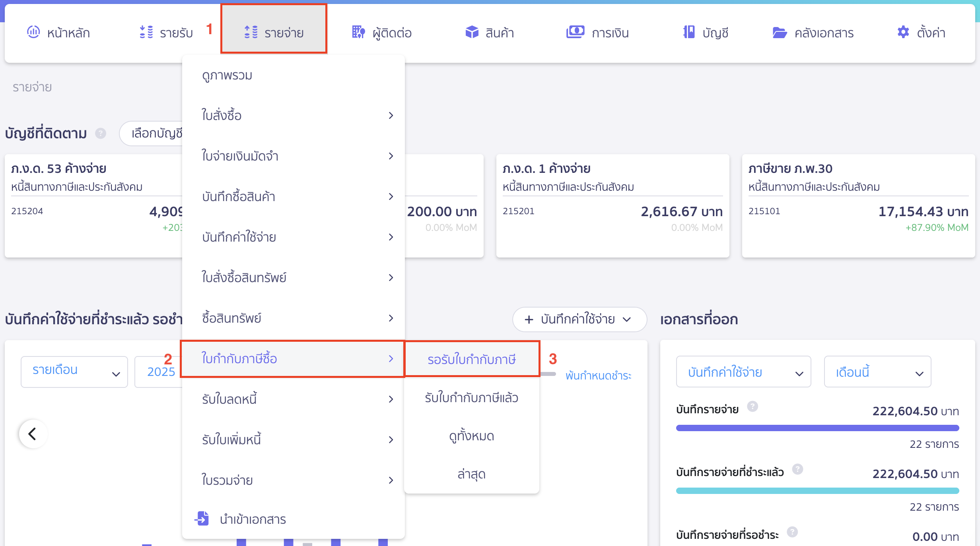
Task: Open the สินค้า products tab
Action: point(490,33)
